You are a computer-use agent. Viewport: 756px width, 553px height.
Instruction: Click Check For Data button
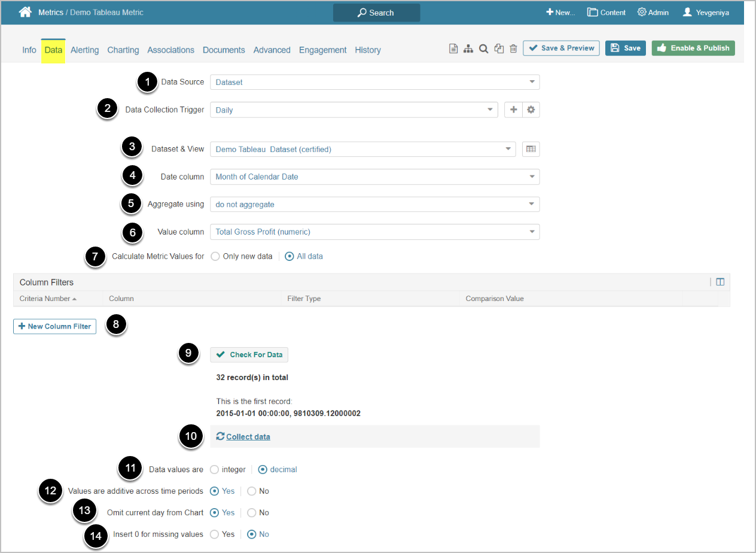(x=249, y=354)
